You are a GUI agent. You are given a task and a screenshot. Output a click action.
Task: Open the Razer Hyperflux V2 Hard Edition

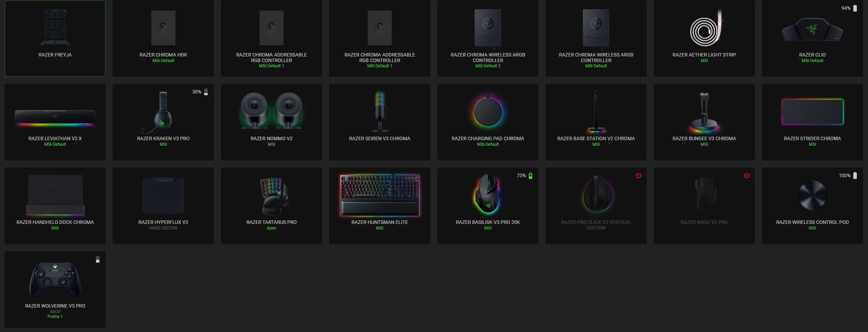coord(163,206)
